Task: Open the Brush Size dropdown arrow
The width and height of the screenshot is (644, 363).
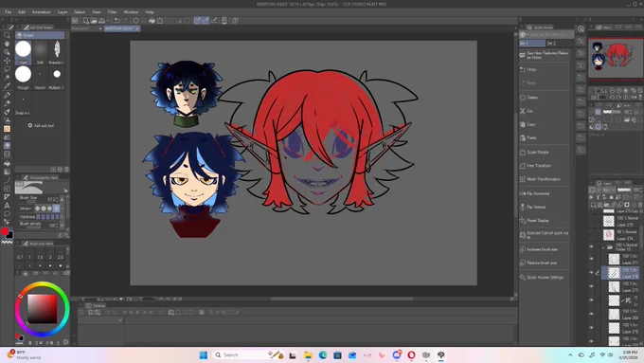Action: click(x=63, y=199)
